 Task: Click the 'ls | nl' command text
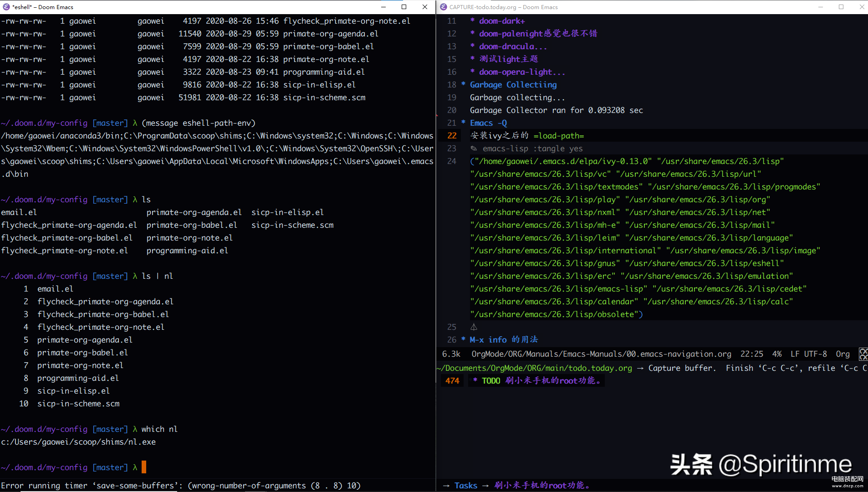point(157,276)
